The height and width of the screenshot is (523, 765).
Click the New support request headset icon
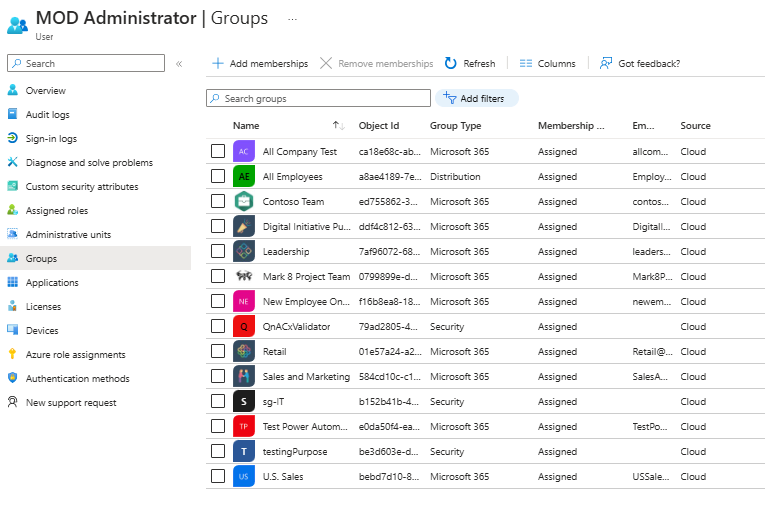pyautogui.click(x=13, y=402)
